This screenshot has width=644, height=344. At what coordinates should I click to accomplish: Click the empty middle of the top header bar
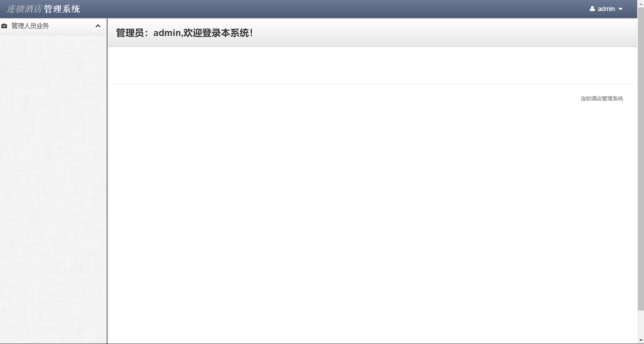click(x=335, y=9)
